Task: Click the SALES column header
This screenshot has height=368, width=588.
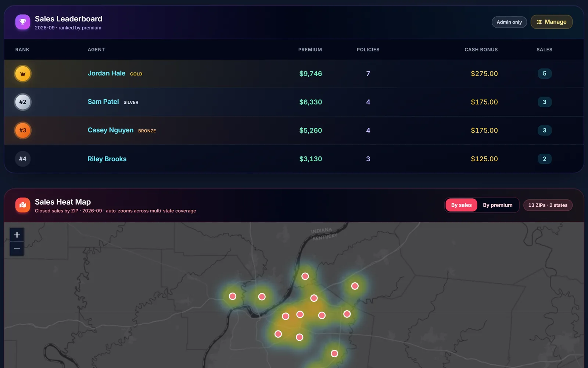Action: click(544, 50)
